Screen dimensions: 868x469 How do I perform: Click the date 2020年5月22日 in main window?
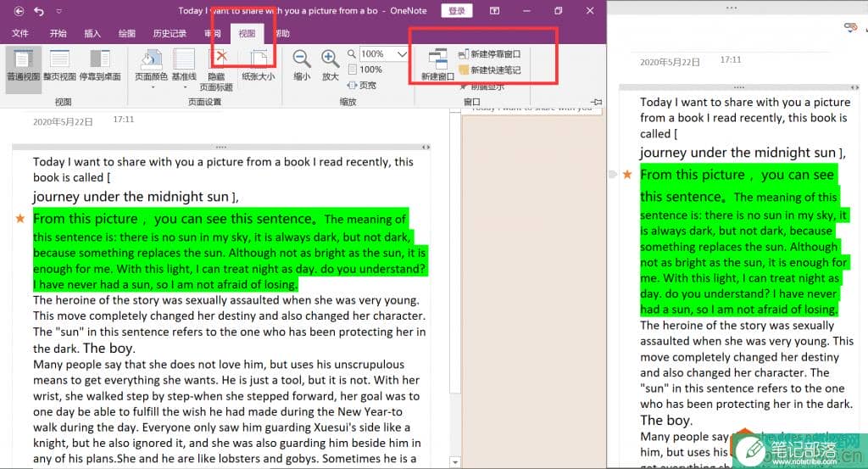(x=63, y=121)
